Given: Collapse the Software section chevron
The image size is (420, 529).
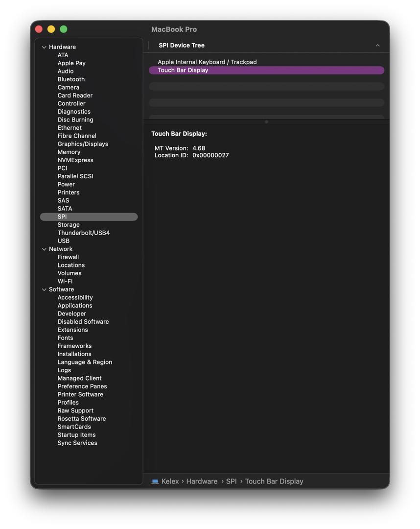Looking at the screenshot, I should point(44,290).
